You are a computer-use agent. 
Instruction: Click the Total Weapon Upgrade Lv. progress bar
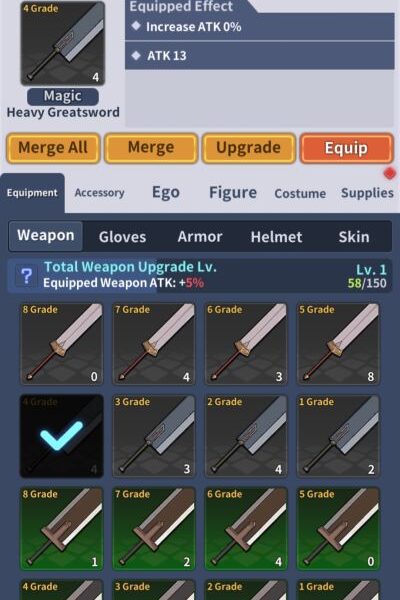pos(200,276)
